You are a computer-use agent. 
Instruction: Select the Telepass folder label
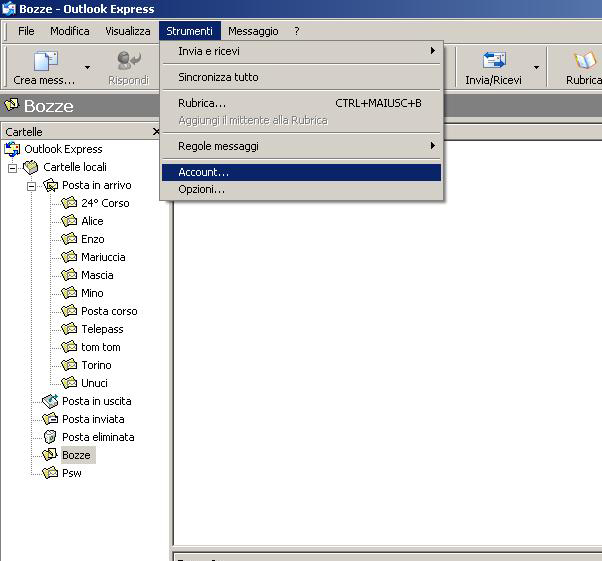point(102,329)
